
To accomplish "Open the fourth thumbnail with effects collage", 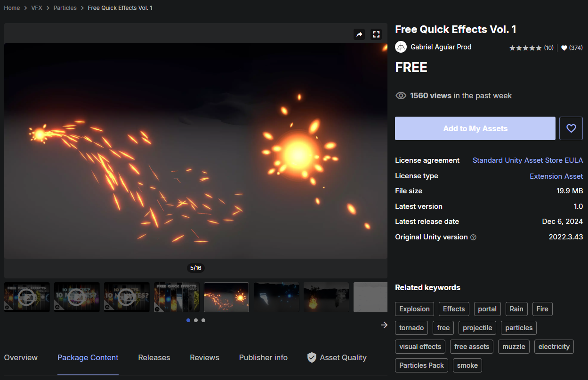I will 177,297.
